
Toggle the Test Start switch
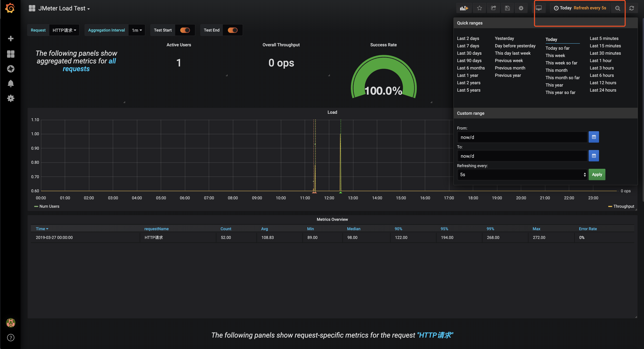click(x=185, y=30)
